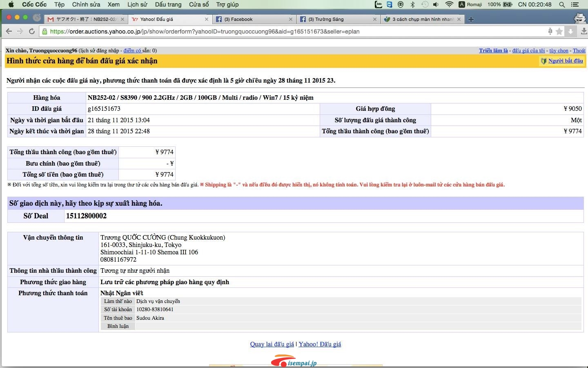Open the Cốc Cốc application menu
The image size is (588, 368).
[x=34, y=4]
